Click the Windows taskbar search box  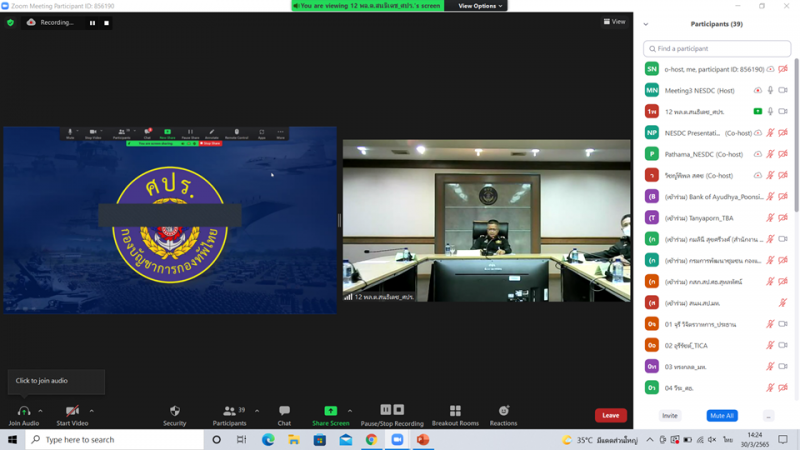115,439
